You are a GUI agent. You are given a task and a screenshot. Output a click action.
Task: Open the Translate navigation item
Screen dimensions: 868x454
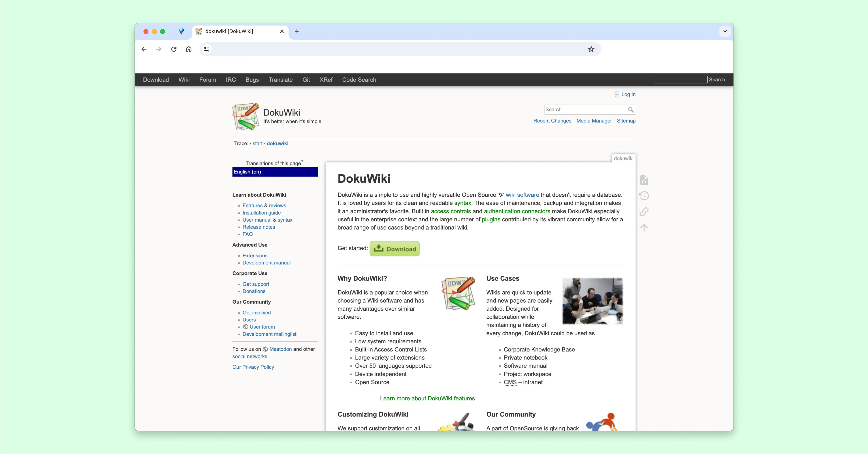tap(280, 80)
